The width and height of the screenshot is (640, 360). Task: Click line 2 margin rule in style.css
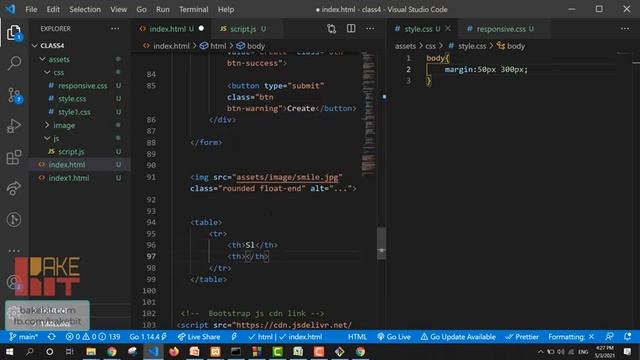pos(486,69)
